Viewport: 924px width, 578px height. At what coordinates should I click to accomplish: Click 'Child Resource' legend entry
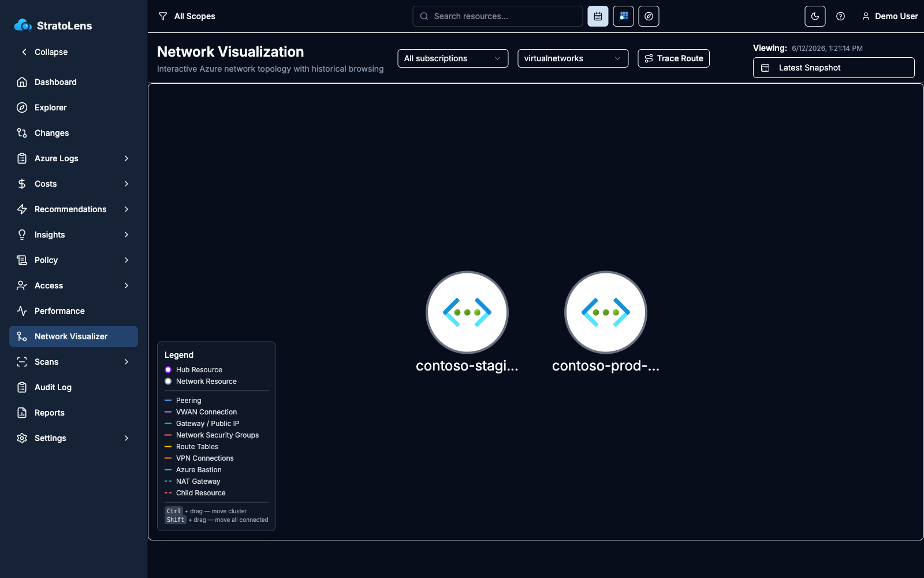click(200, 493)
